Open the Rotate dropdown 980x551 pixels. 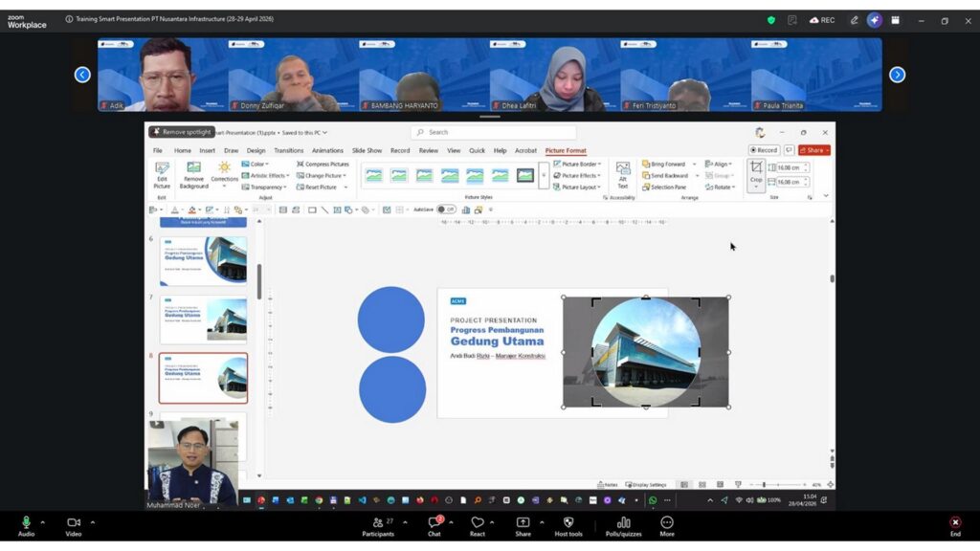click(x=720, y=187)
